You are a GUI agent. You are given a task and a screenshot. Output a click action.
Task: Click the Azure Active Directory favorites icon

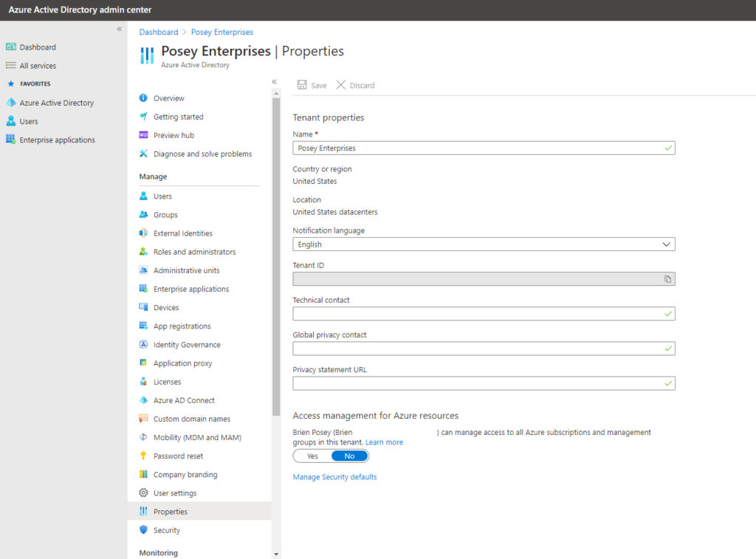10,102
